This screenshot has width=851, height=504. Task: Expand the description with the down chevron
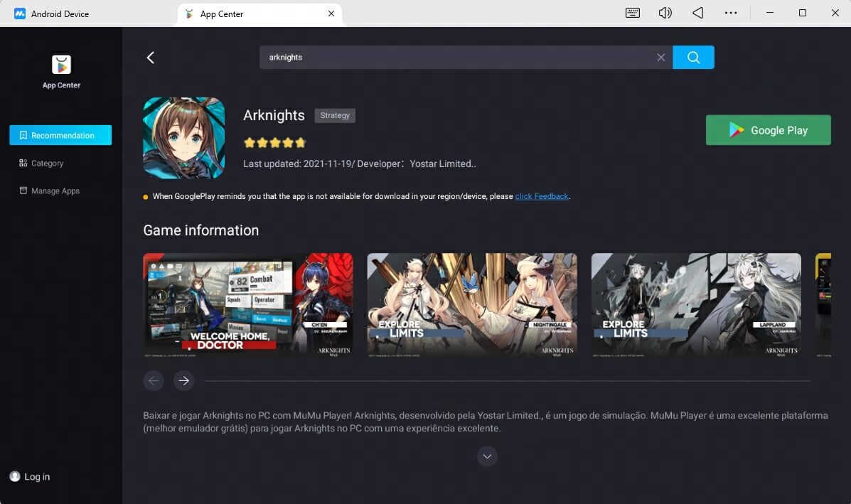pyautogui.click(x=487, y=456)
